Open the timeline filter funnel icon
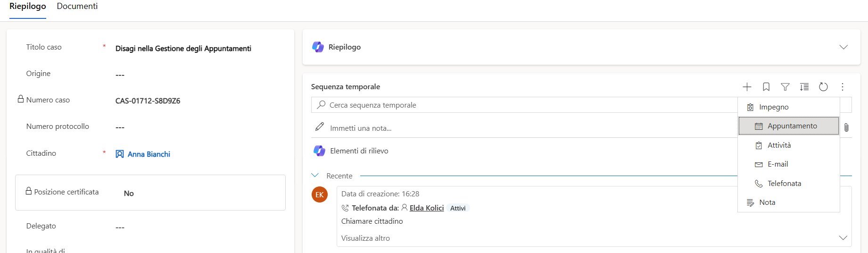The width and height of the screenshot is (868, 253). (785, 87)
